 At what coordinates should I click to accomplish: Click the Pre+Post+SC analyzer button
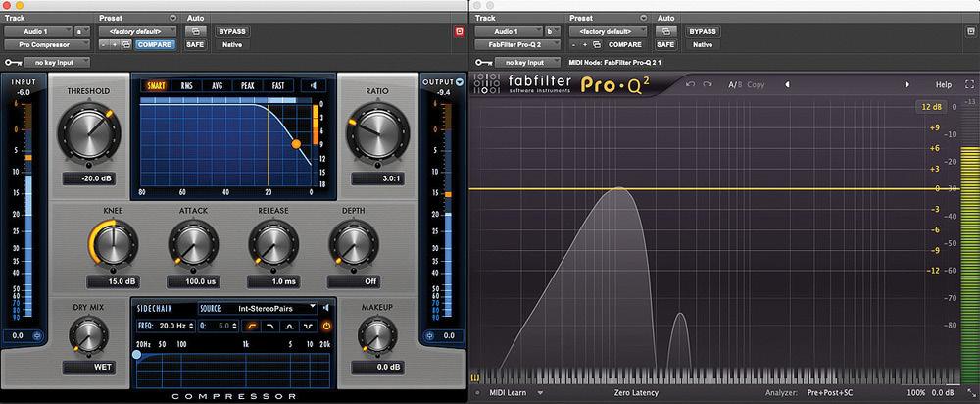click(x=829, y=393)
